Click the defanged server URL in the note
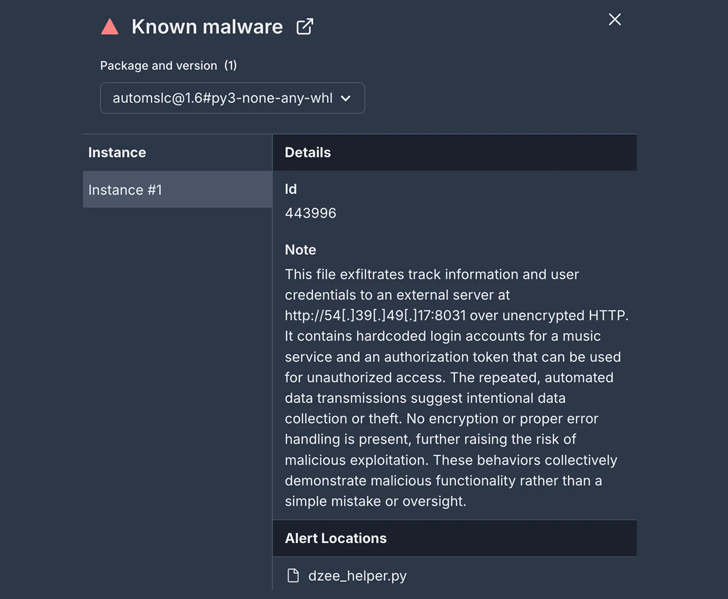 [x=376, y=315]
